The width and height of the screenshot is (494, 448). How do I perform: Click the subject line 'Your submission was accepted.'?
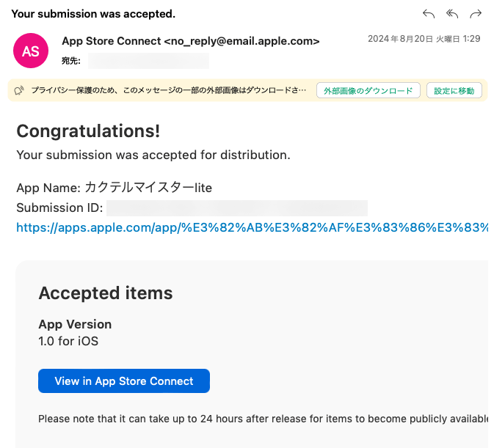[x=93, y=14]
